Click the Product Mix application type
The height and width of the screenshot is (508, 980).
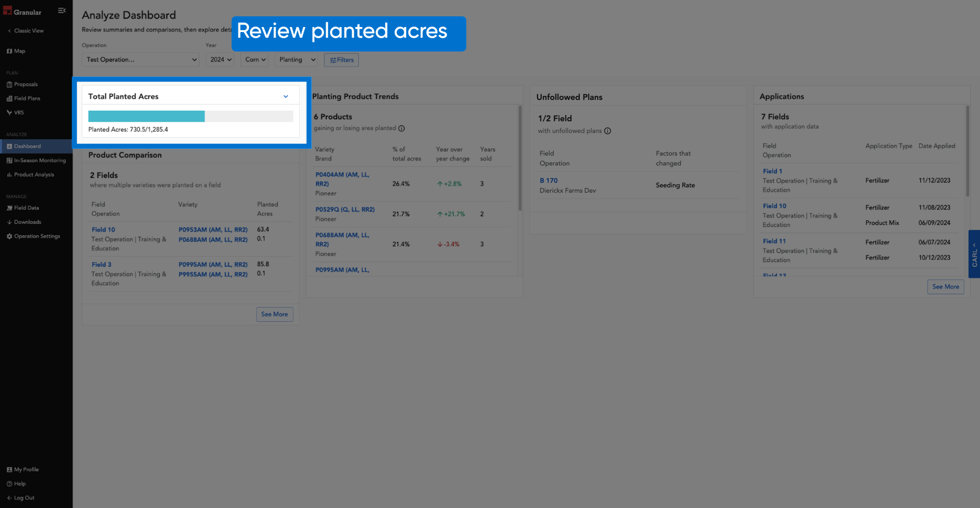[x=882, y=223]
